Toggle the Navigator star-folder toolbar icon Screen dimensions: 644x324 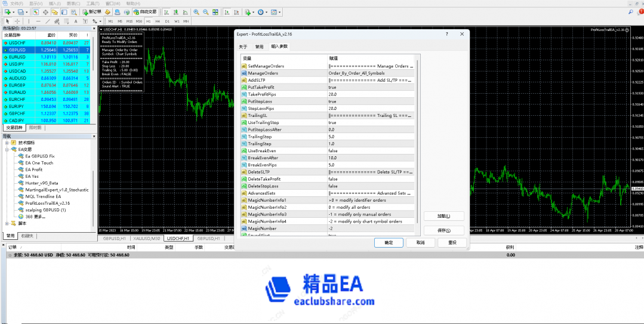coord(55,12)
